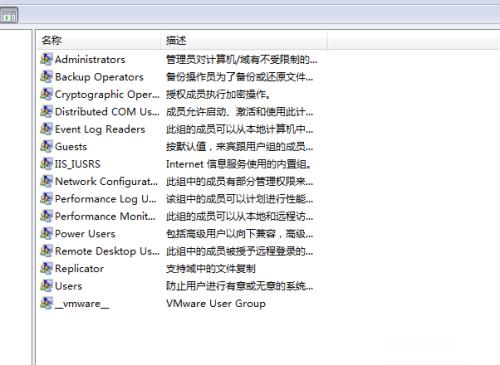Select the Power Users name
500x365 pixels.
(x=85, y=233)
